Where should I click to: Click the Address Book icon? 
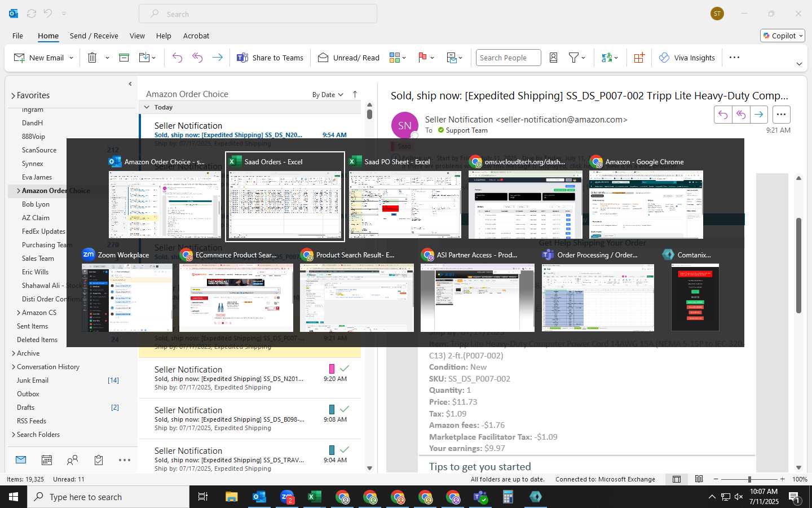[554, 58]
